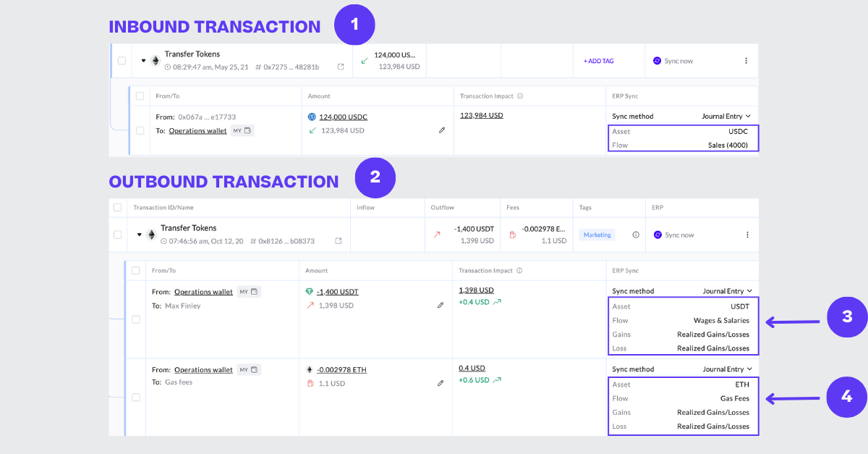
Task: Check the box for the Gas fees transfer row
Action: [136, 397]
